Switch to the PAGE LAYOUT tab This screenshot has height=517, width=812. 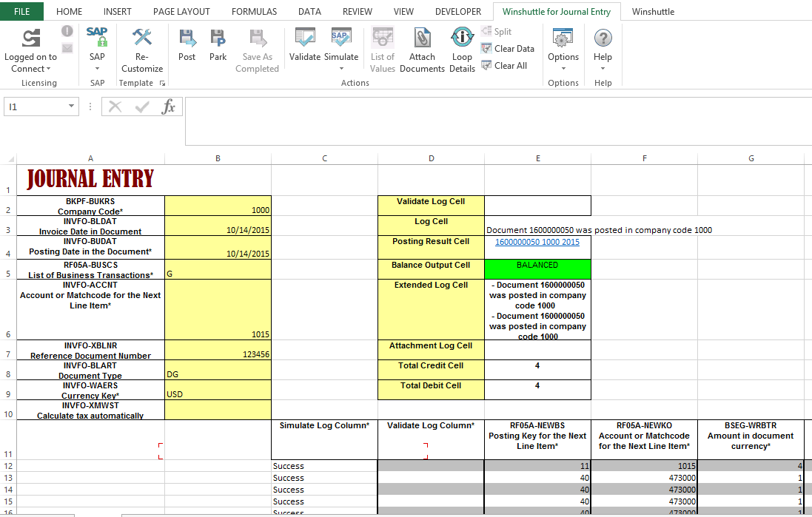click(182, 11)
